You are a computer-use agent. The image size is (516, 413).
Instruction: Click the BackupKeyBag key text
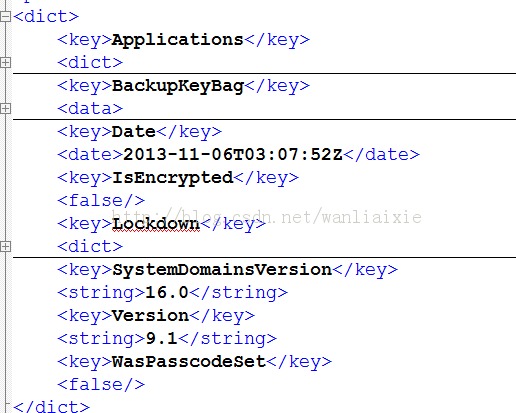pyautogui.click(x=178, y=87)
